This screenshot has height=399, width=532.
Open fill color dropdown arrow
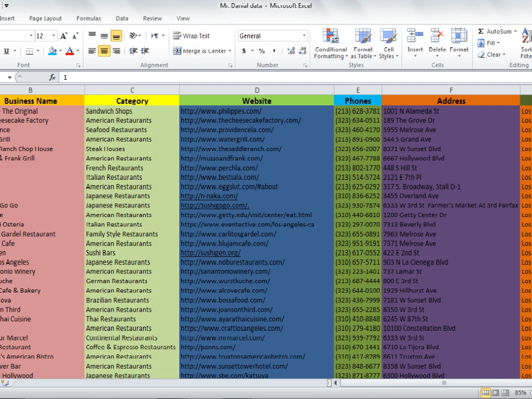(x=61, y=51)
